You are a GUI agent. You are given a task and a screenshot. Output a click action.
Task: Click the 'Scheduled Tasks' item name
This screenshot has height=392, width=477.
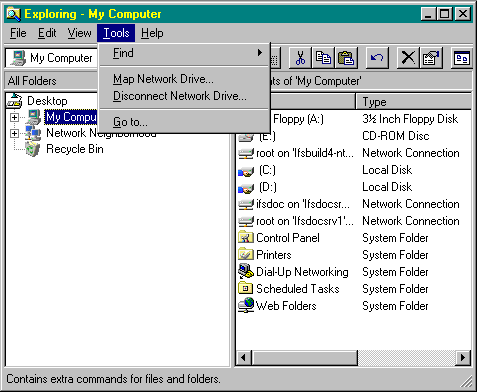[297, 289]
